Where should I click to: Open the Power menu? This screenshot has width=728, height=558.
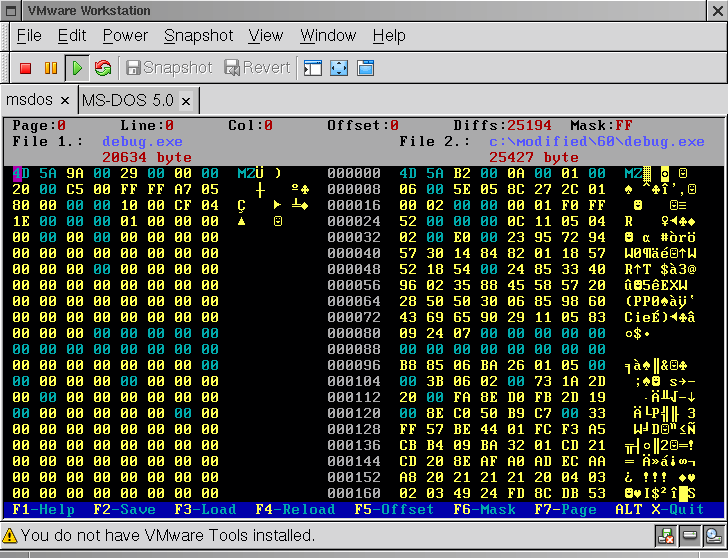[125, 36]
